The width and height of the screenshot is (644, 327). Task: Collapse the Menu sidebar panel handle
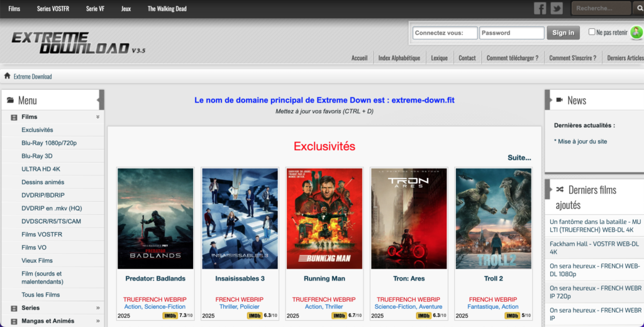click(101, 100)
